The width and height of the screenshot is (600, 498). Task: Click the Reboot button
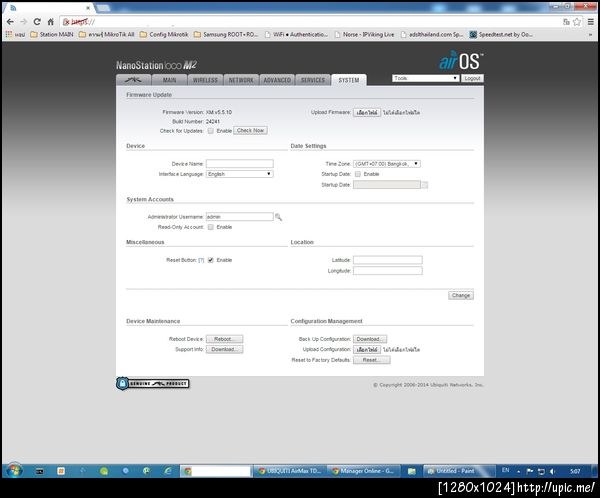click(x=224, y=339)
